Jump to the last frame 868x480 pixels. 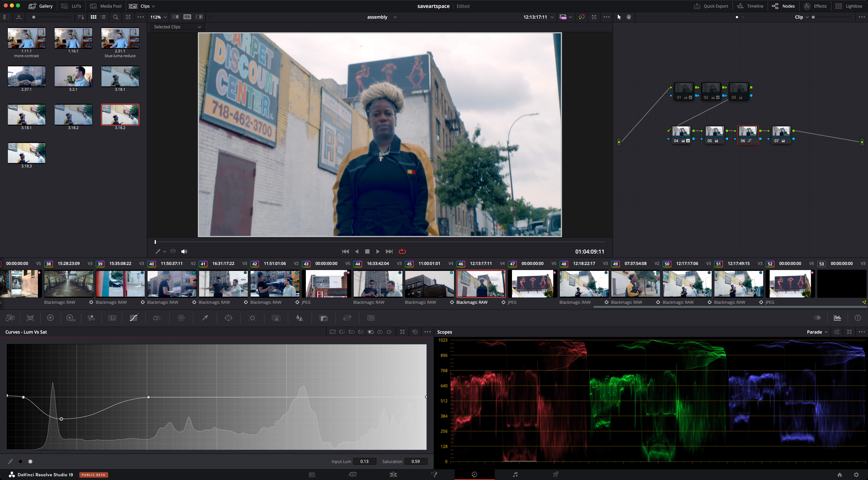(x=389, y=252)
